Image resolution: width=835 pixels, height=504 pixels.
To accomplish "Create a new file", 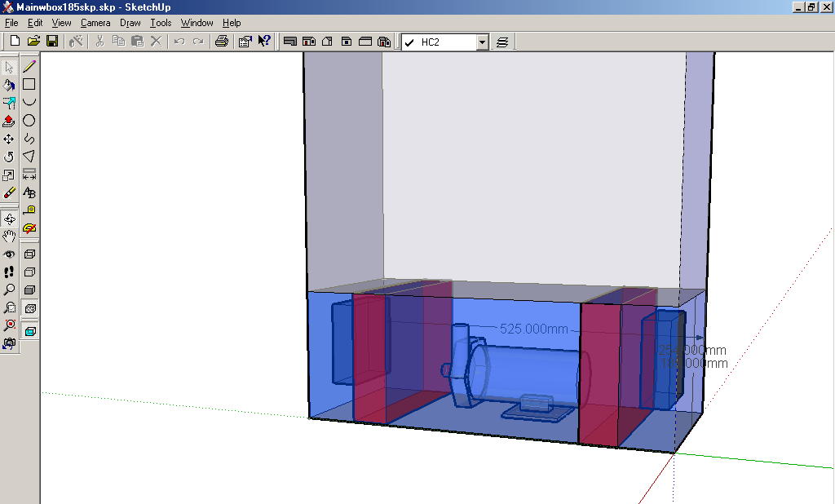I will pos(15,41).
